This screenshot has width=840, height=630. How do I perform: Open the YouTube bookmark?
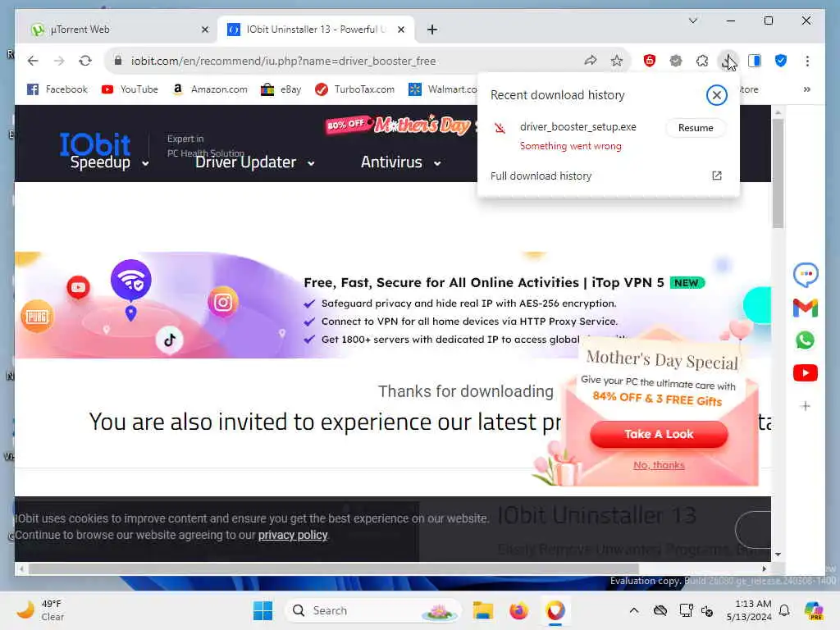pyautogui.click(x=130, y=89)
